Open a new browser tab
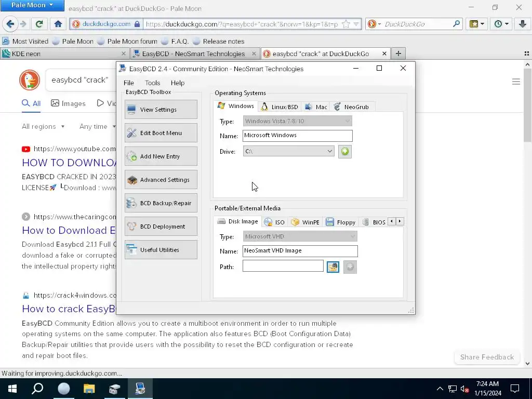 pos(398,54)
